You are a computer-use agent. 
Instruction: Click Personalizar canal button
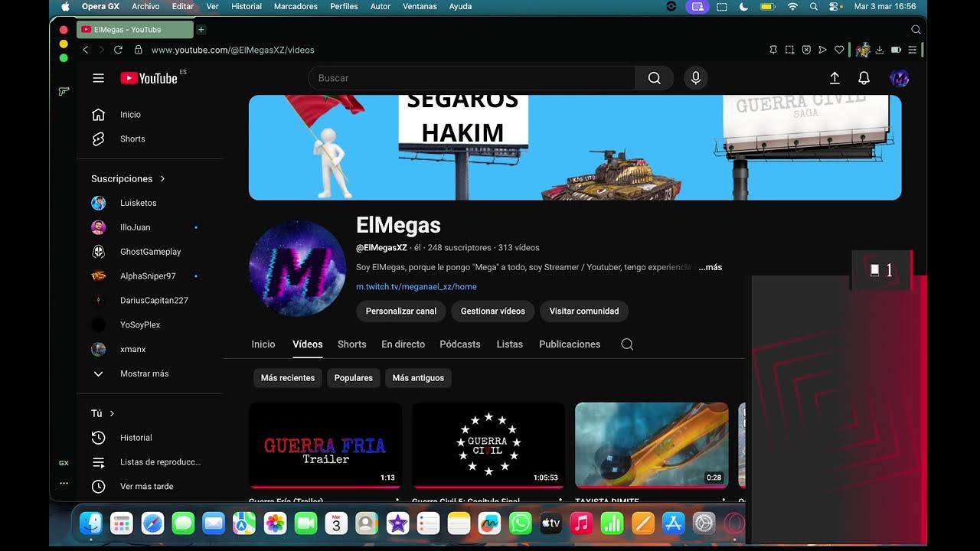[x=401, y=311]
